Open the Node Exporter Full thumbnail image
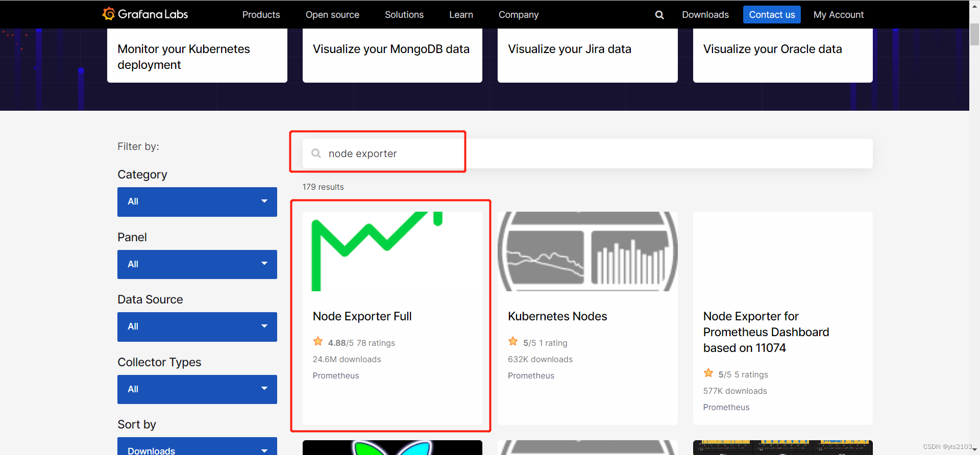Image resolution: width=980 pixels, height=455 pixels. coord(392,251)
